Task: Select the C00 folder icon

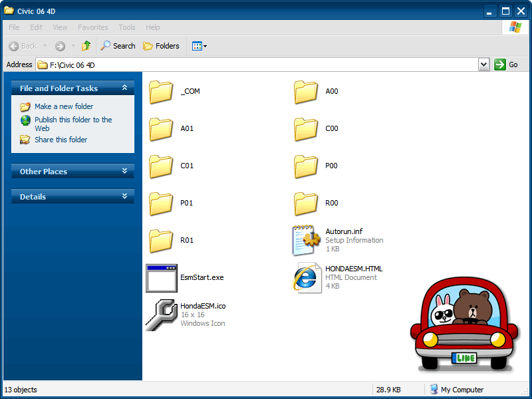Action: pyautogui.click(x=306, y=129)
